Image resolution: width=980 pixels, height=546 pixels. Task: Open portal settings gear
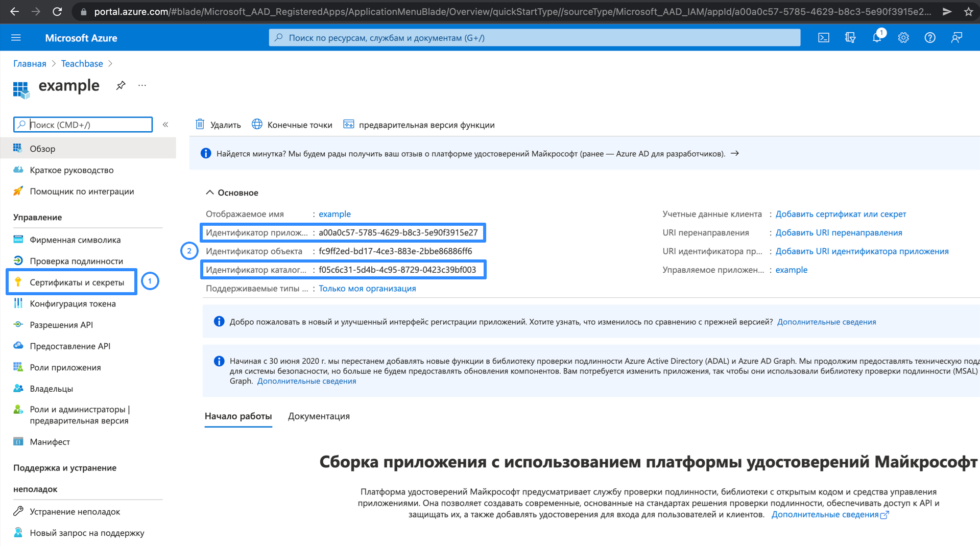pos(903,38)
